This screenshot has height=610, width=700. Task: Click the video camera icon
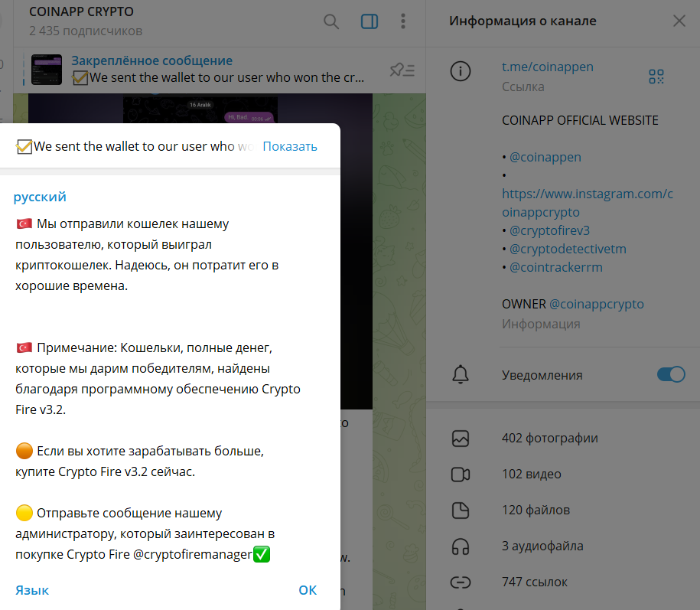click(x=461, y=475)
